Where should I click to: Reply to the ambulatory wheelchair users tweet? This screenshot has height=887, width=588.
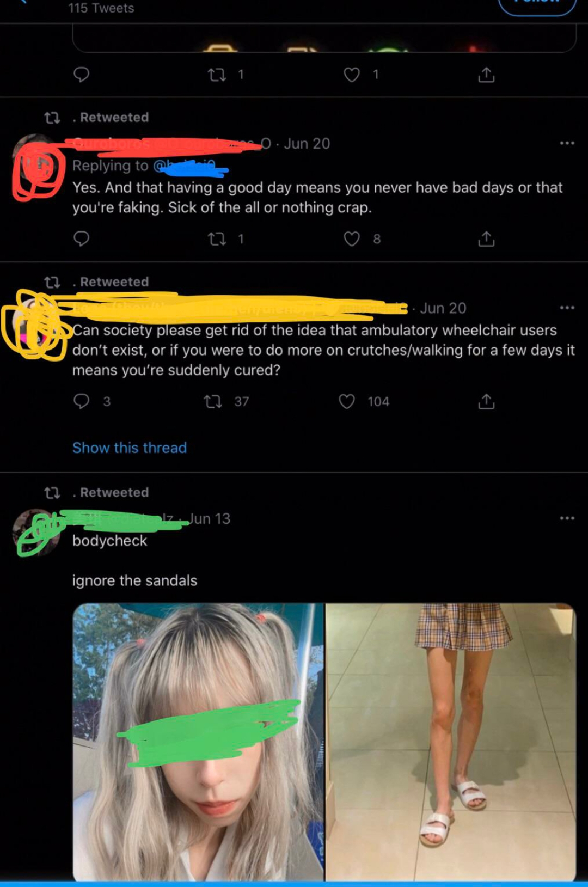pyautogui.click(x=81, y=401)
